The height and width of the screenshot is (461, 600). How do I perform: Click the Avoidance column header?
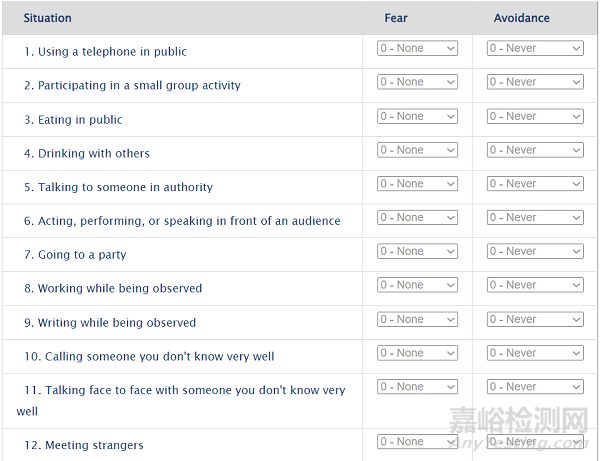click(x=521, y=18)
